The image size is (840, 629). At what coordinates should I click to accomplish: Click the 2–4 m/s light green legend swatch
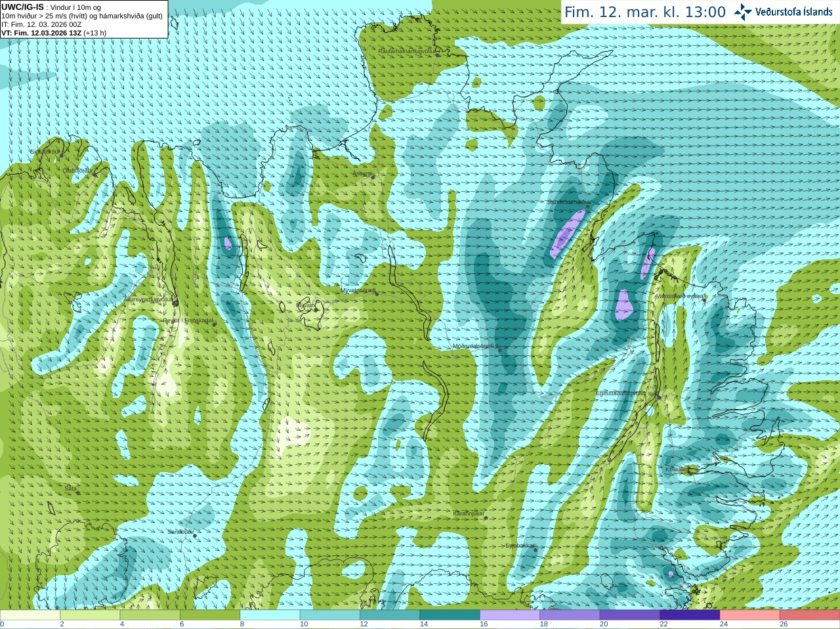tap(90, 615)
